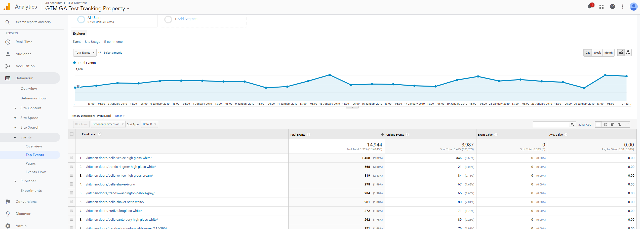Open the vertical three-dot options menu
This screenshot has width=644, height=230.
coord(623,7)
